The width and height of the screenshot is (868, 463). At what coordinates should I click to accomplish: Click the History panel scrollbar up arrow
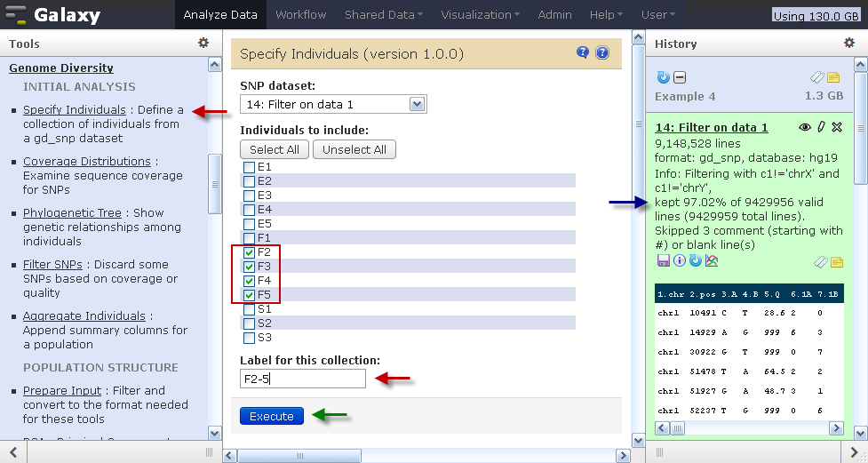pyautogui.click(x=860, y=65)
